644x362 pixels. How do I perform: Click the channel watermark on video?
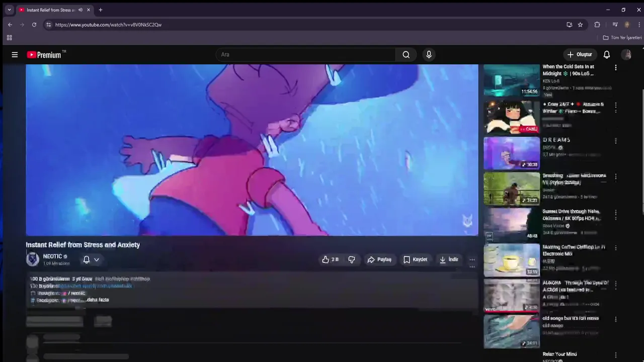pos(467,221)
